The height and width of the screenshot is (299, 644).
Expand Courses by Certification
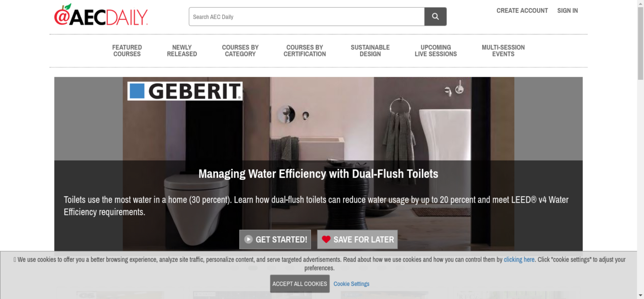[x=305, y=51]
